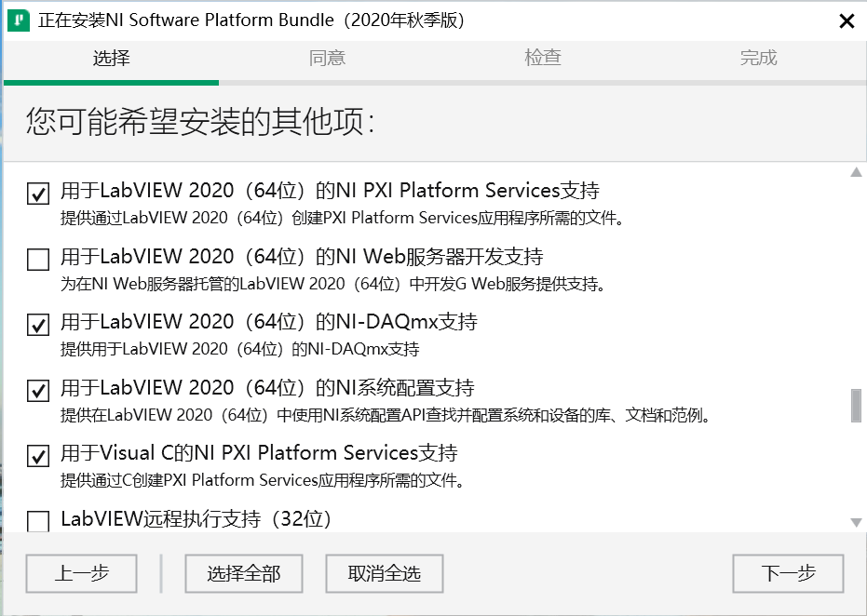Click heading 您可能希望安装的其他项
The height and width of the screenshot is (616, 867).
200,121
